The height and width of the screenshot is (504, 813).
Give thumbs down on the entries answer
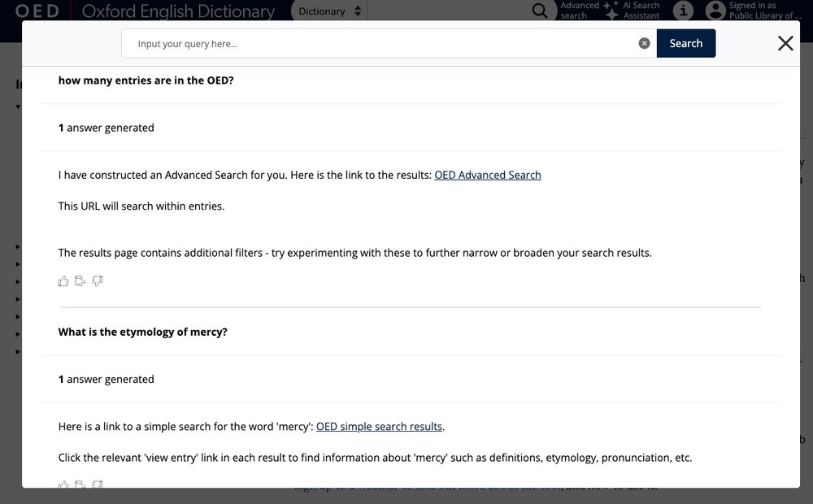click(x=97, y=280)
